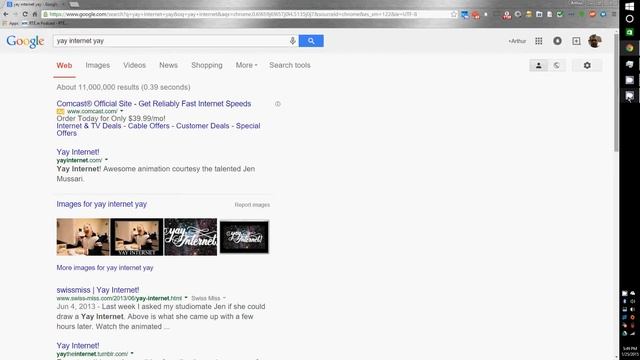Open Google notifications circle icon
This screenshot has height=360, width=640.
557,41
